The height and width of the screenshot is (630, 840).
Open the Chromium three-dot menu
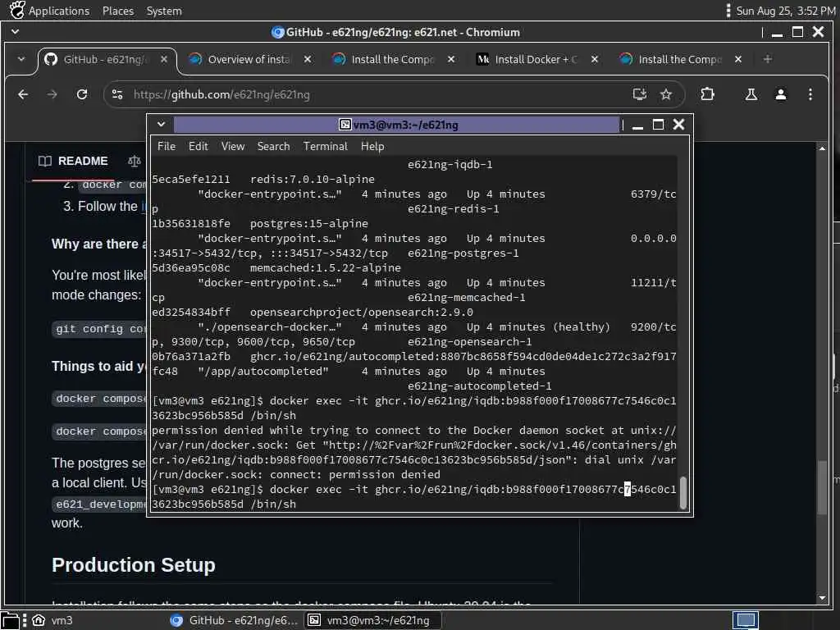(810, 95)
